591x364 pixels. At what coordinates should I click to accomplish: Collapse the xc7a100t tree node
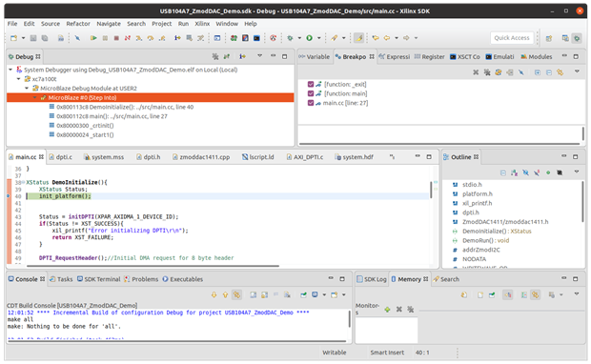(x=18, y=79)
